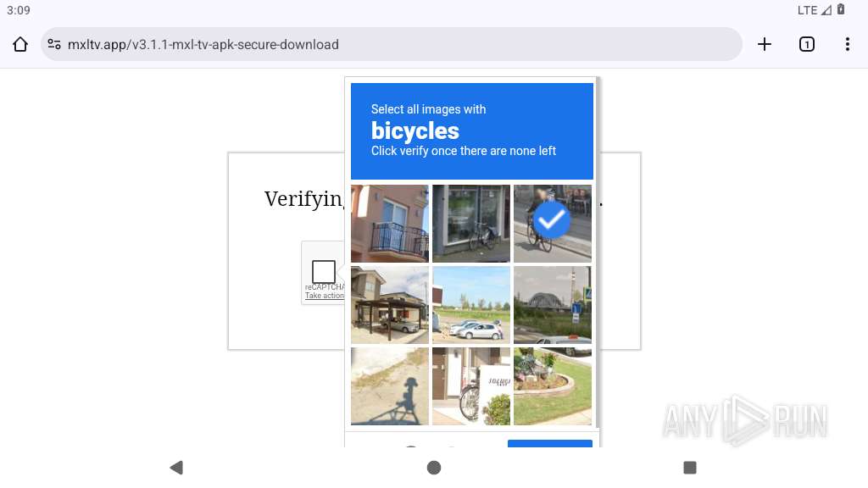Viewport: 868px width, 488px height.
Task: Click the 'bicycles' challenge heading text
Action: [415, 131]
